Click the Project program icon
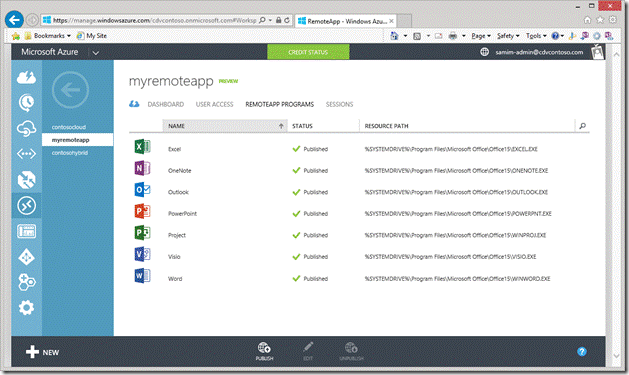This screenshot has width=629, height=375. [142, 233]
